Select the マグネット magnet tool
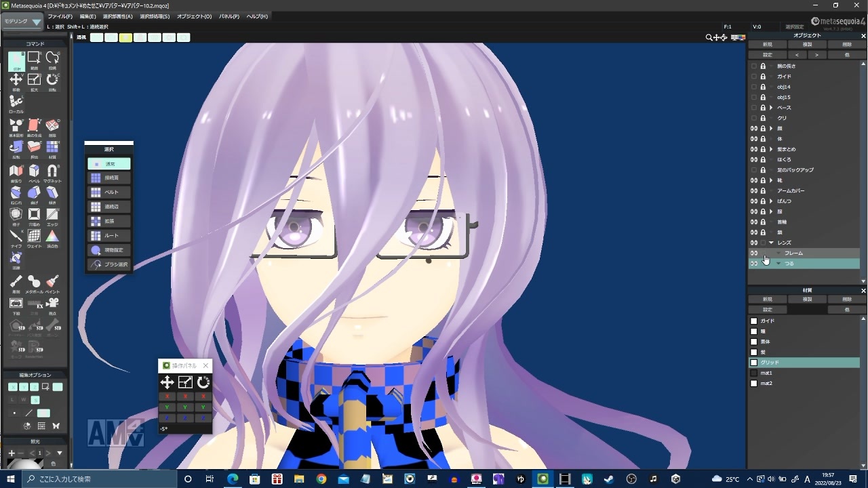Screen dimensions: 868x488 pos(52,173)
